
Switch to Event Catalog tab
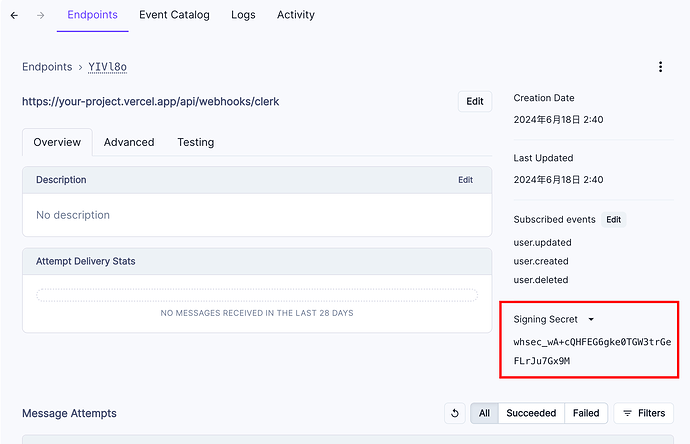(174, 15)
